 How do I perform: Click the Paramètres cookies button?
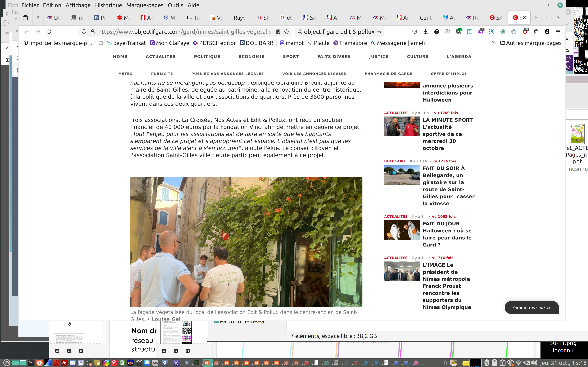[x=531, y=307]
